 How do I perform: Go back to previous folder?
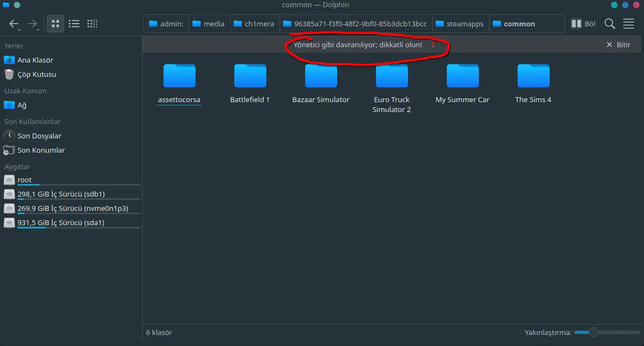point(13,24)
